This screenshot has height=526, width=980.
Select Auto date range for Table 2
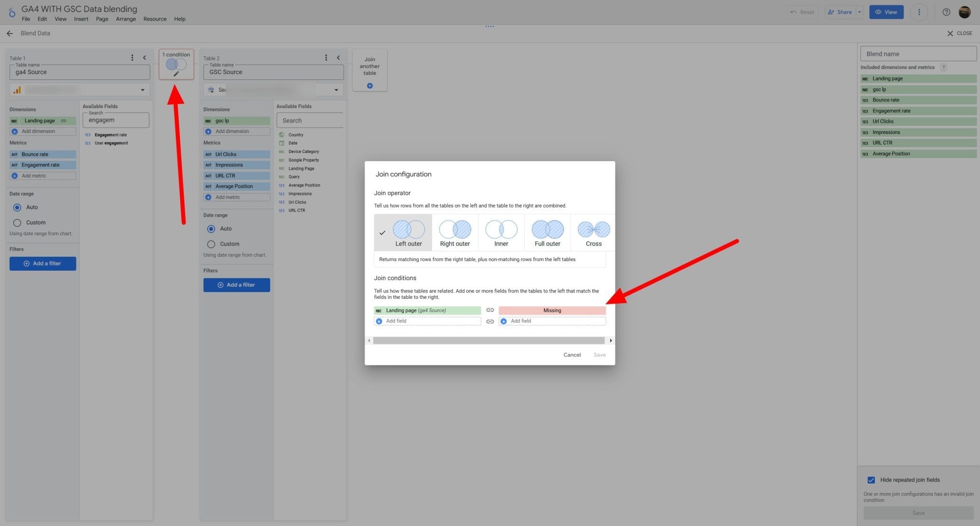pyautogui.click(x=211, y=229)
